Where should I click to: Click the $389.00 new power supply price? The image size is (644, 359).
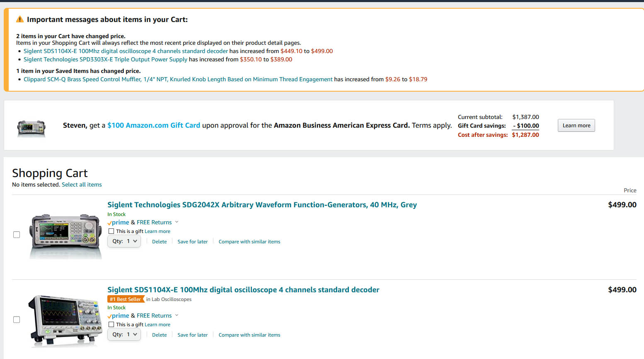pos(281,59)
